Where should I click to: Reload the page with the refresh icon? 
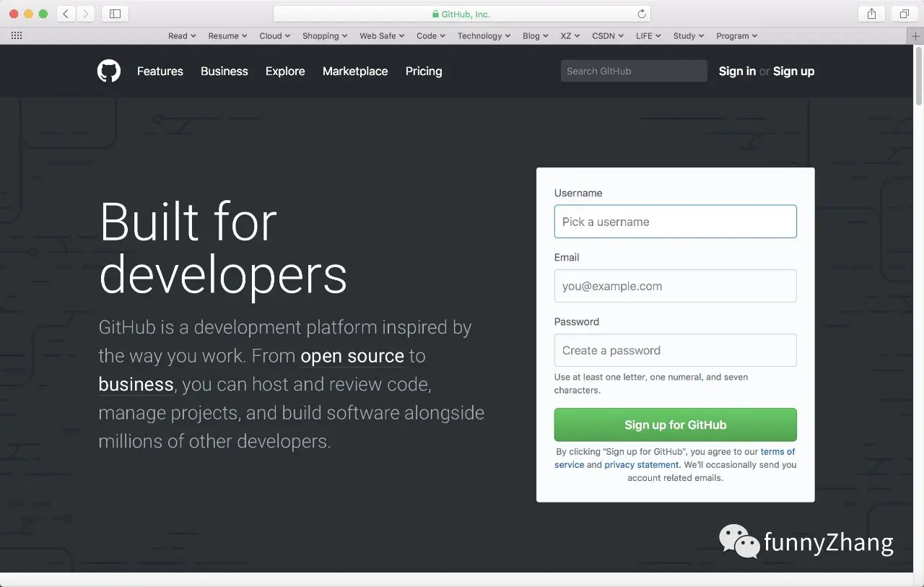tap(641, 14)
